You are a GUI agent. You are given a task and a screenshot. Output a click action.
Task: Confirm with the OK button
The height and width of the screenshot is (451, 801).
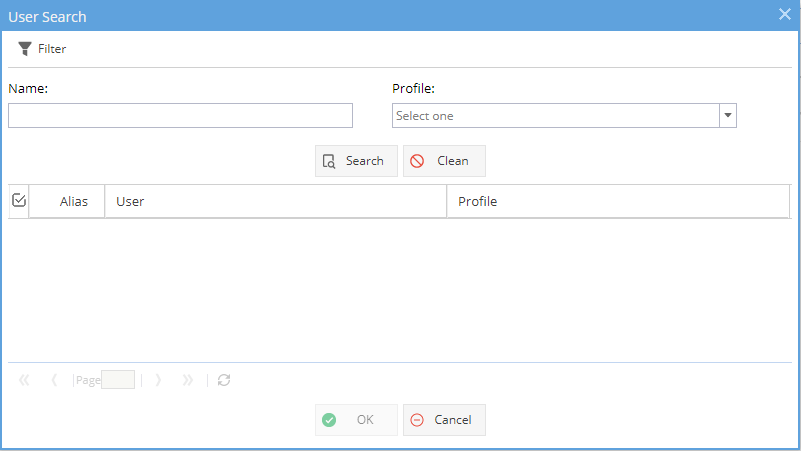[x=356, y=420]
